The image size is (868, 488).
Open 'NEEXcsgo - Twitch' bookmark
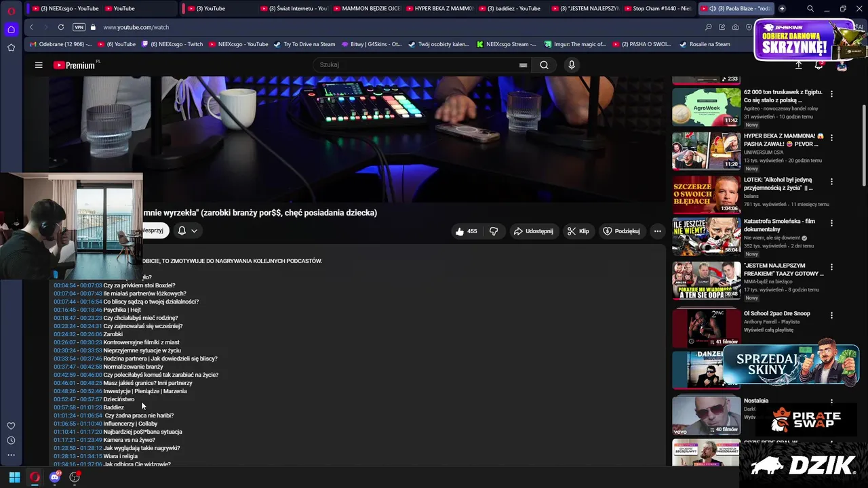pos(172,44)
